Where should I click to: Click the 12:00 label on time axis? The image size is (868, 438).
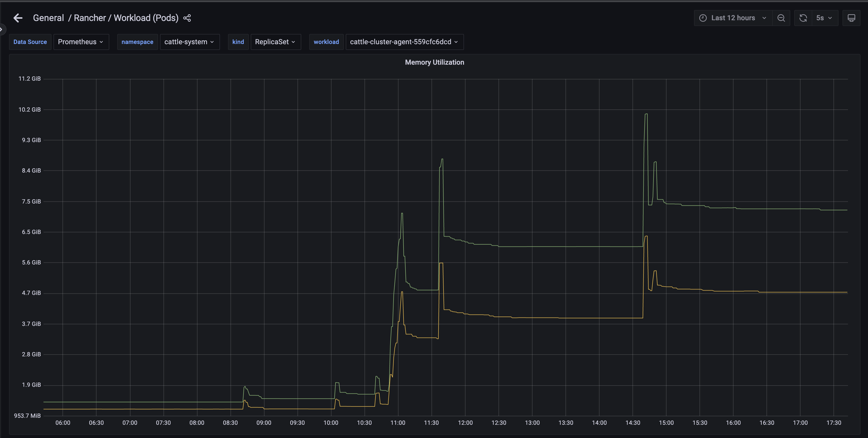[x=465, y=423]
